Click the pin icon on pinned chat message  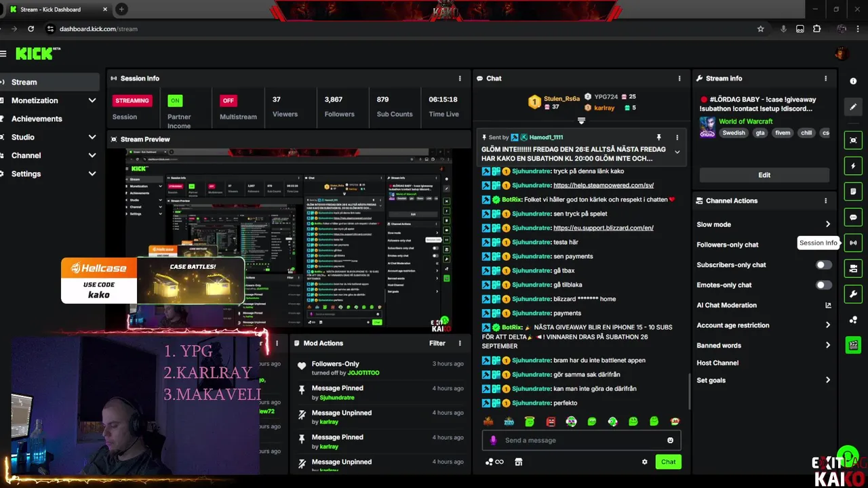coord(658,138)
